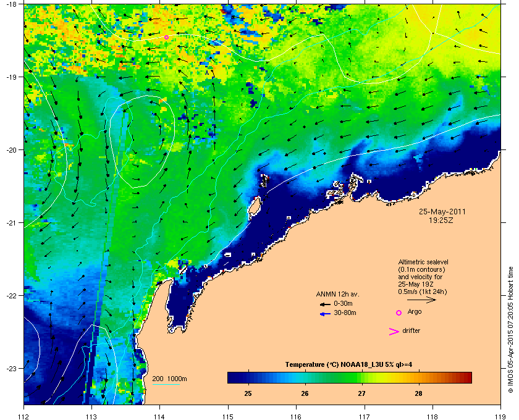
Task: Click the '25-May-2011' date label
Action: coord(442,211)
